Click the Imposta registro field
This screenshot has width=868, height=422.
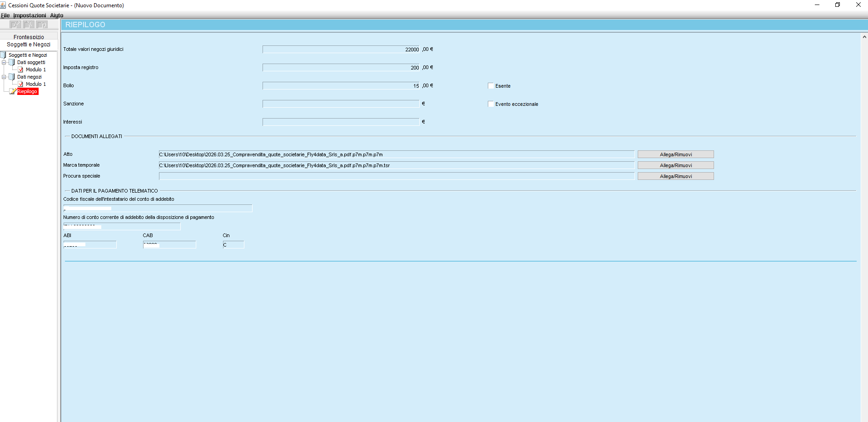342,68
